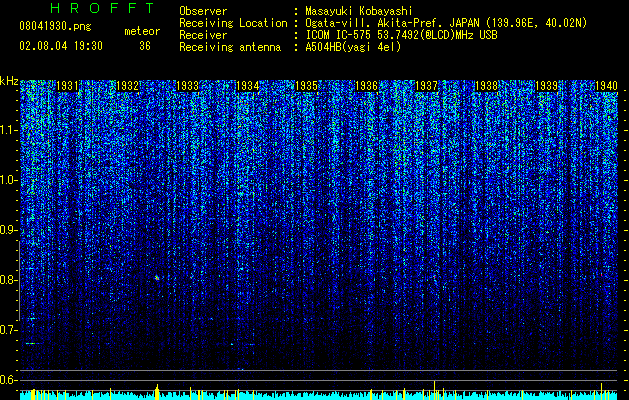
Task: Click the Receiving antenna label
Action: 230,47
